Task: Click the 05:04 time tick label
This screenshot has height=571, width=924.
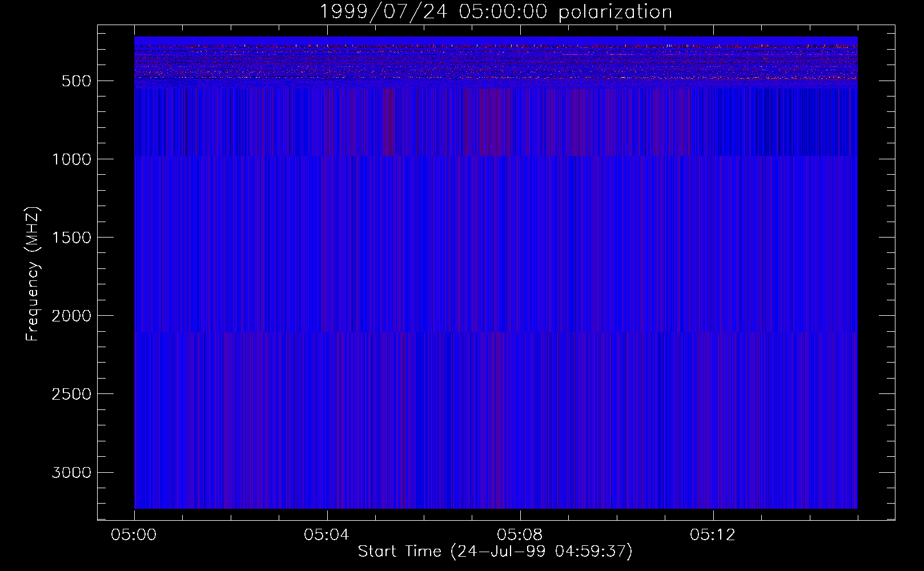Action: coord(327,535)
